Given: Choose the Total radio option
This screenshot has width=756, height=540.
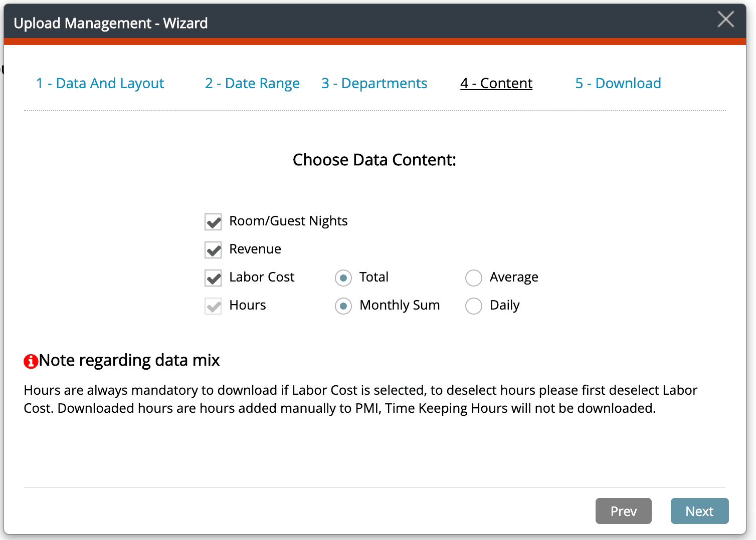Looking at the screenshot, I should pos(343,278).
